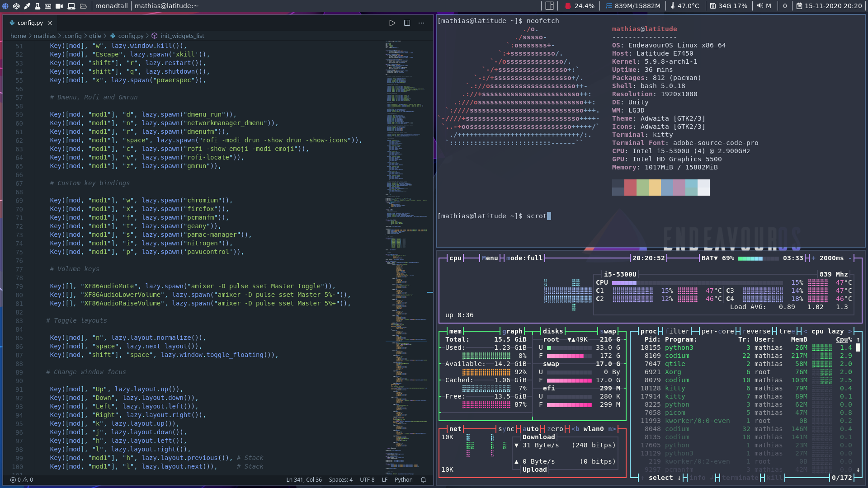
Task: Click the init_widgets_list breadcrumb dropdown
Action: click(182, 36)
